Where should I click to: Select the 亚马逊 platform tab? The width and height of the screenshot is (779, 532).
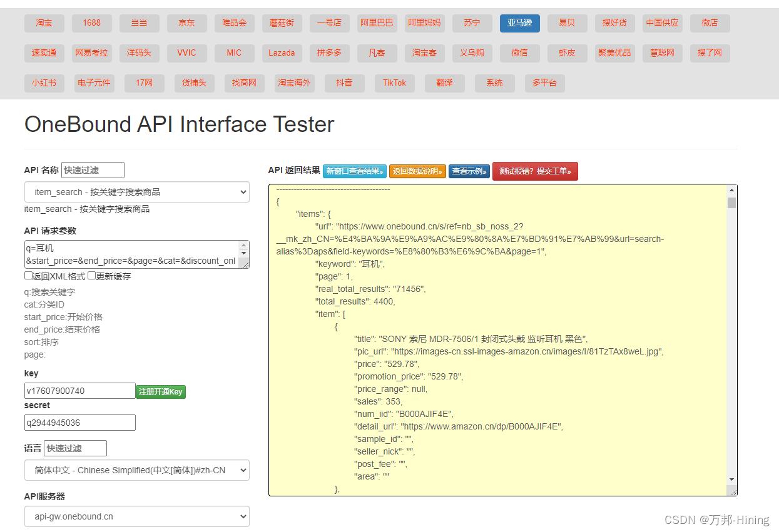click(519, 23)
